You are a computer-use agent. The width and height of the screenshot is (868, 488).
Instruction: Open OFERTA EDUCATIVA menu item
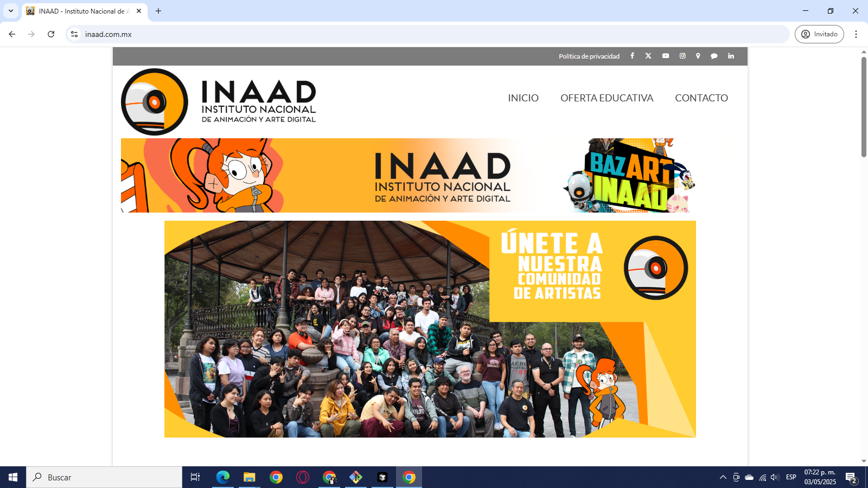(x=607, y=98)
